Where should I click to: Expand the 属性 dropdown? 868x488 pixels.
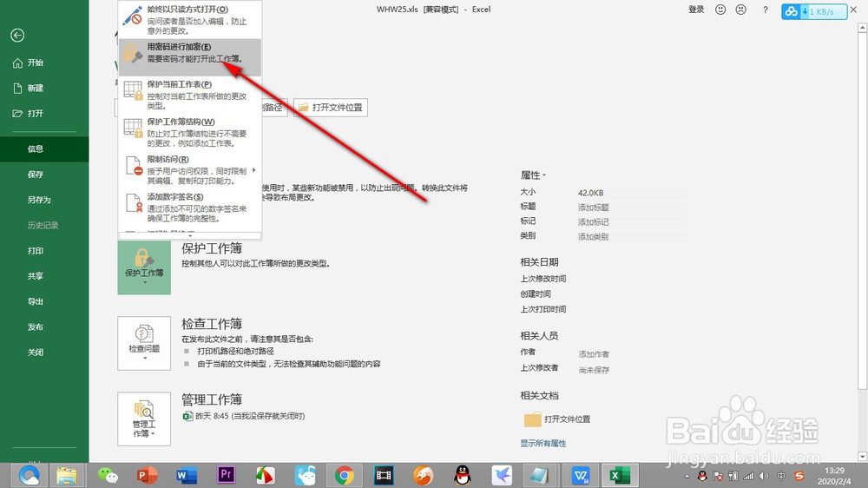533,175
